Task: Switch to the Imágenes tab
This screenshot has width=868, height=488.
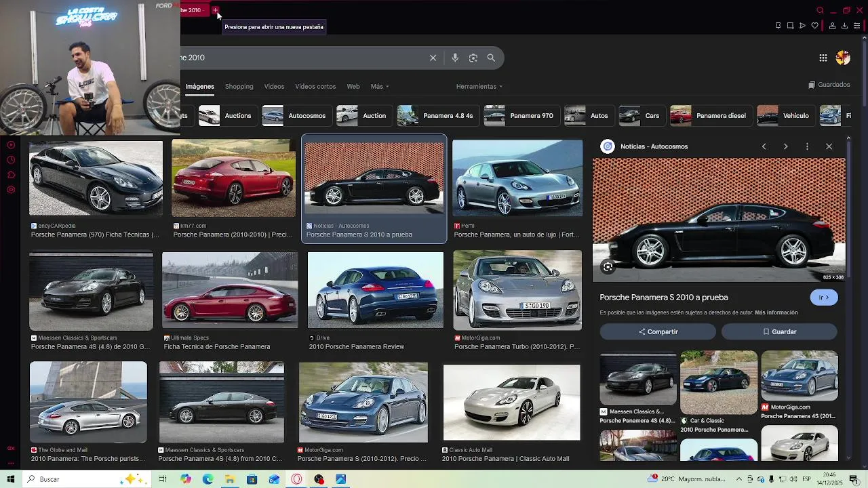Action: pyautogui.click(x=199, y=87)
